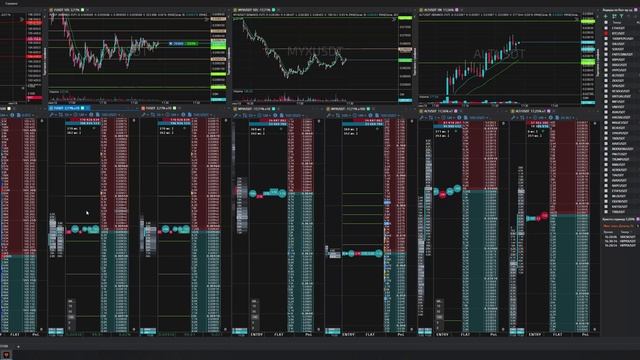Click document icon in blue-tab FUSDT order book
This screenshot has width=640, height=360.
tap(98, 115)
